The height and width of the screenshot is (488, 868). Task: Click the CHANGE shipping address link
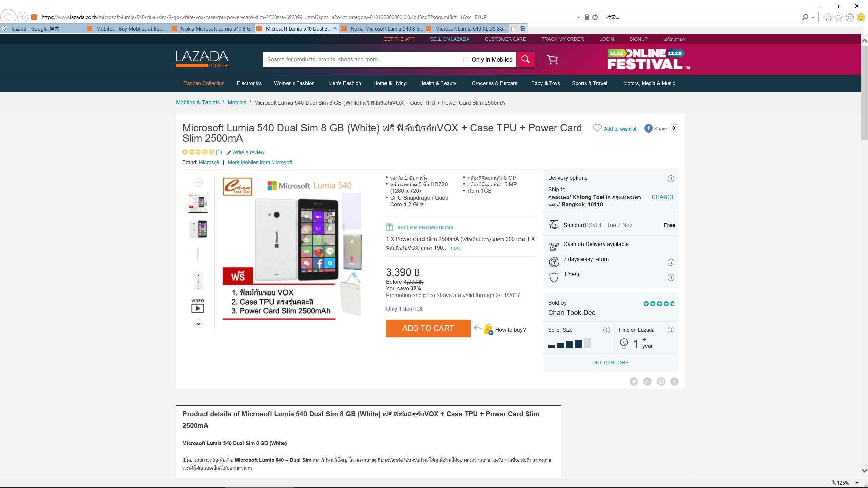[x=663, y=197]
